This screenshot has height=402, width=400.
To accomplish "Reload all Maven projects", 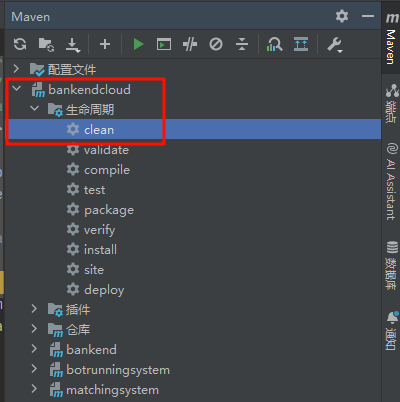I will coord(20,44).
